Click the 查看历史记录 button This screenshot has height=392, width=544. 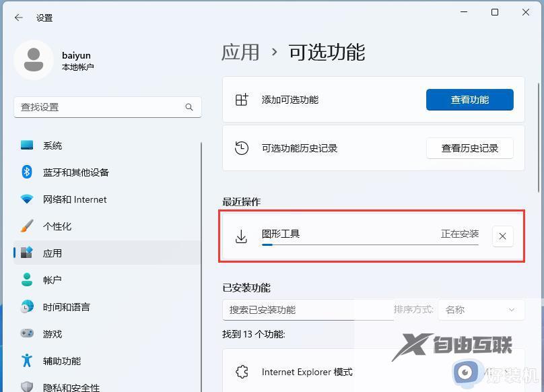coord(469,148)
